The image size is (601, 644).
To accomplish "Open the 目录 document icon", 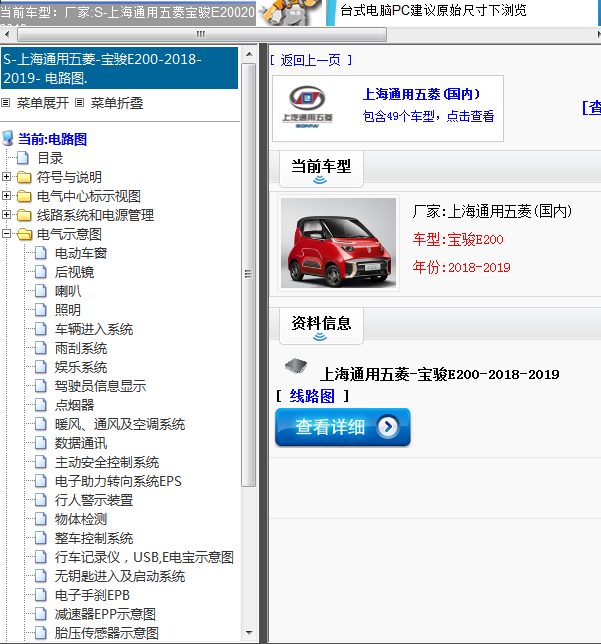I will [x=23, y=158].
